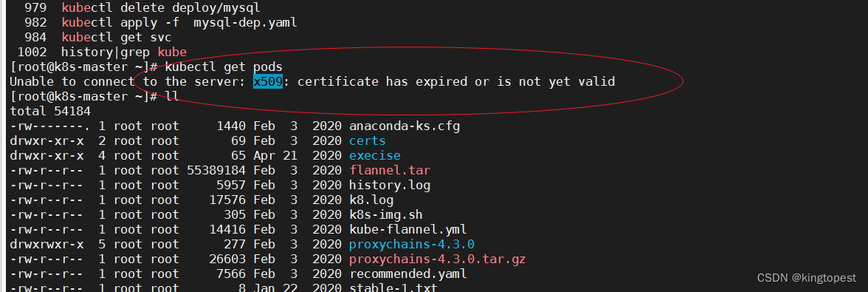This screenshot has height=292, width=868.
Task: Click the history number 979
Action: click(x=35, y=8)
